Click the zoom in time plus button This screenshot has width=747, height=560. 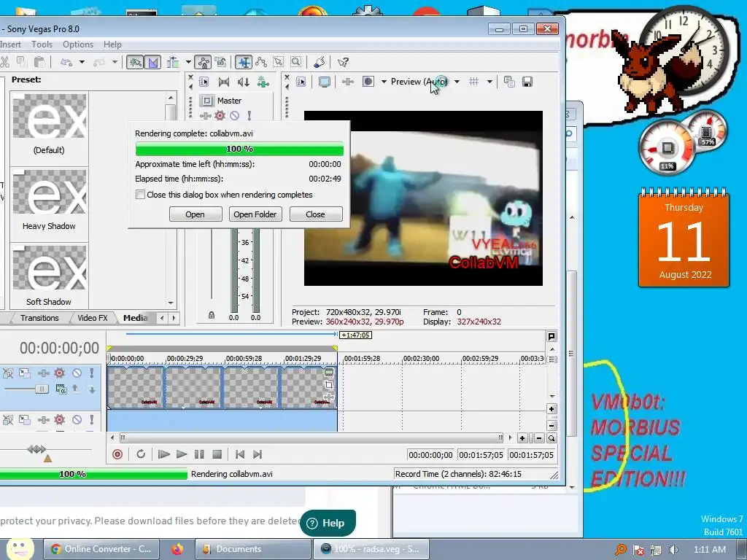[x=522, y=438]
